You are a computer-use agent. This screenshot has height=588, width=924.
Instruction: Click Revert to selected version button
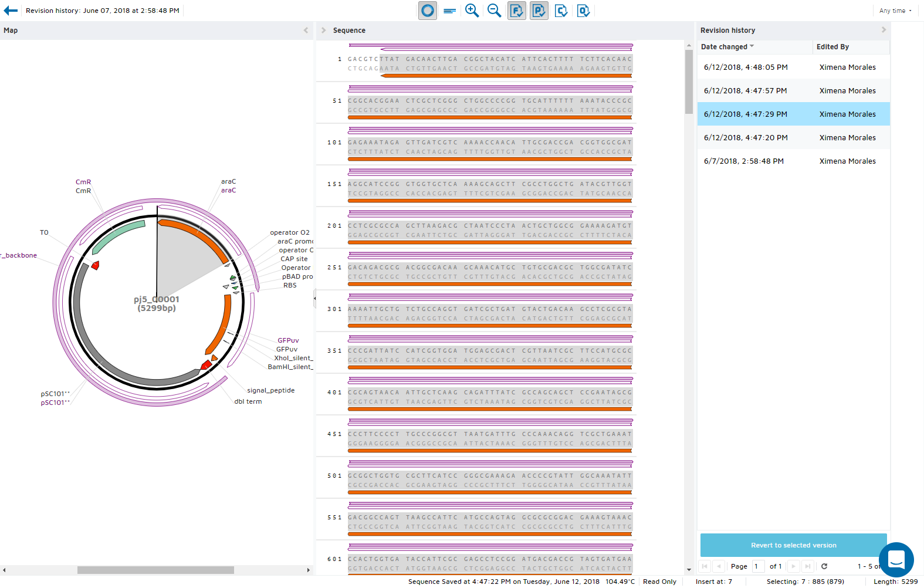[793, 545]
